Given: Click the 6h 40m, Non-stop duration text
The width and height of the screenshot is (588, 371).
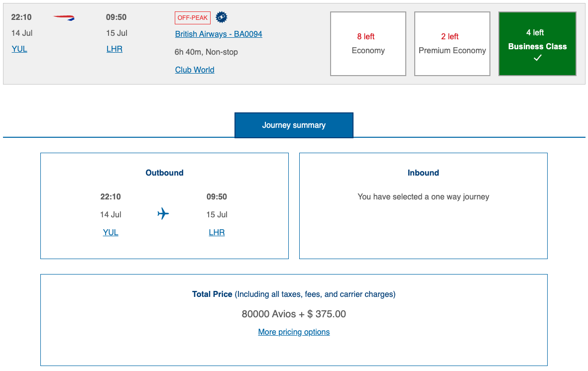Looking at the screenshot, I should [206, 52].
